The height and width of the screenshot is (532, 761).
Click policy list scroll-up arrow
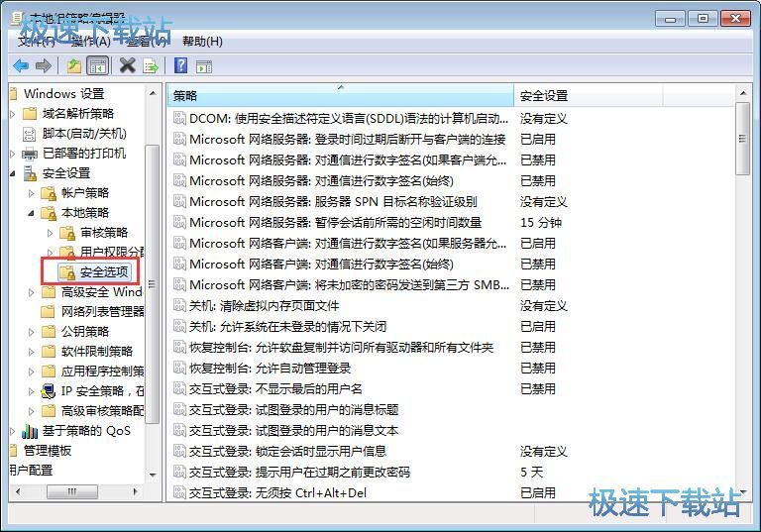point(742,93)
